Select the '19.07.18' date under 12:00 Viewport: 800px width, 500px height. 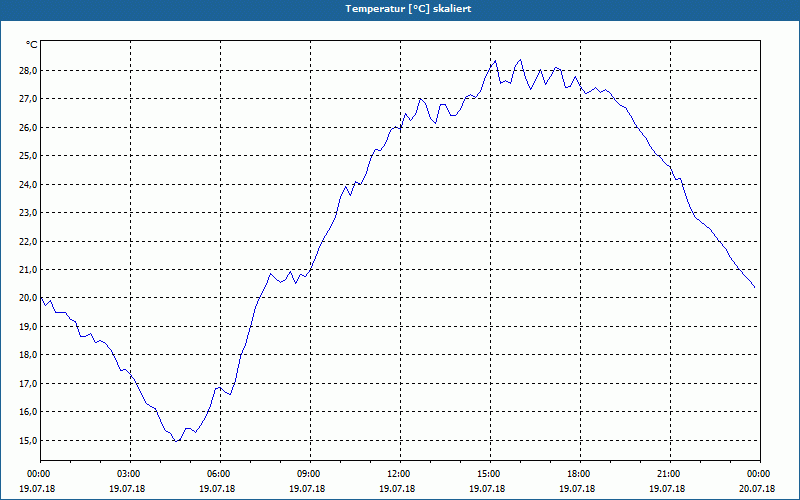[397, 489]
